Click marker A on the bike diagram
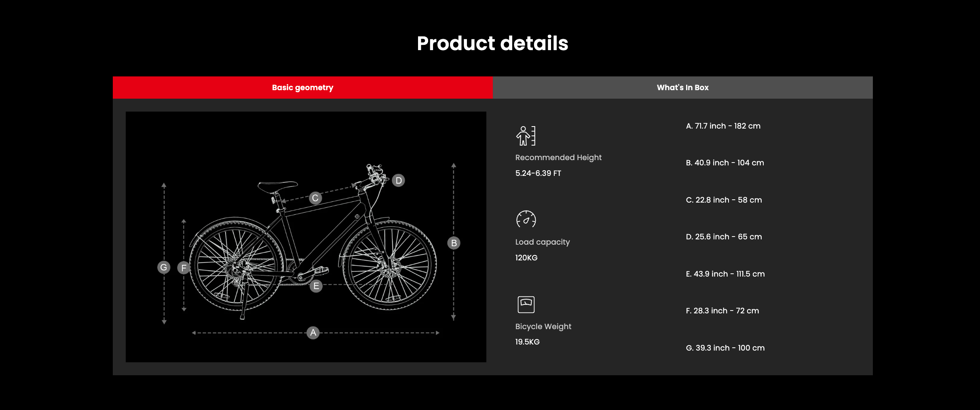The width and height of the screenshot is (980, 410). 313,333
